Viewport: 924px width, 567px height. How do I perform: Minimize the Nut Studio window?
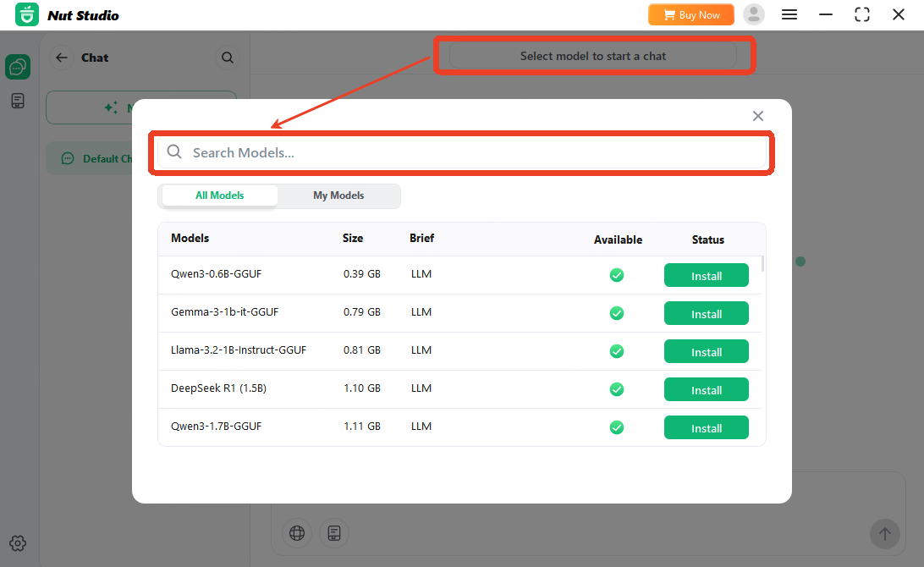[826, 14]
